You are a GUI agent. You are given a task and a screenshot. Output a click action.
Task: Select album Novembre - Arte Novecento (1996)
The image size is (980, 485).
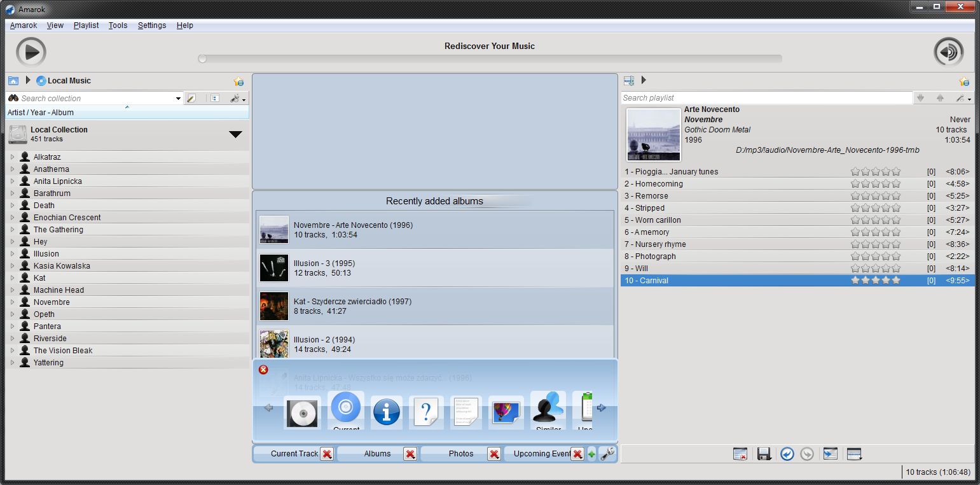click(x=435, y=230)
